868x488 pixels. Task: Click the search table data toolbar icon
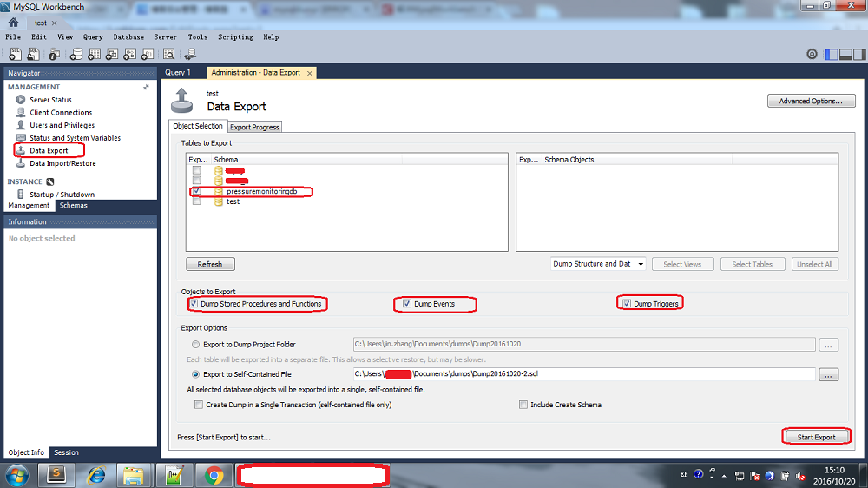click(169, 54)
